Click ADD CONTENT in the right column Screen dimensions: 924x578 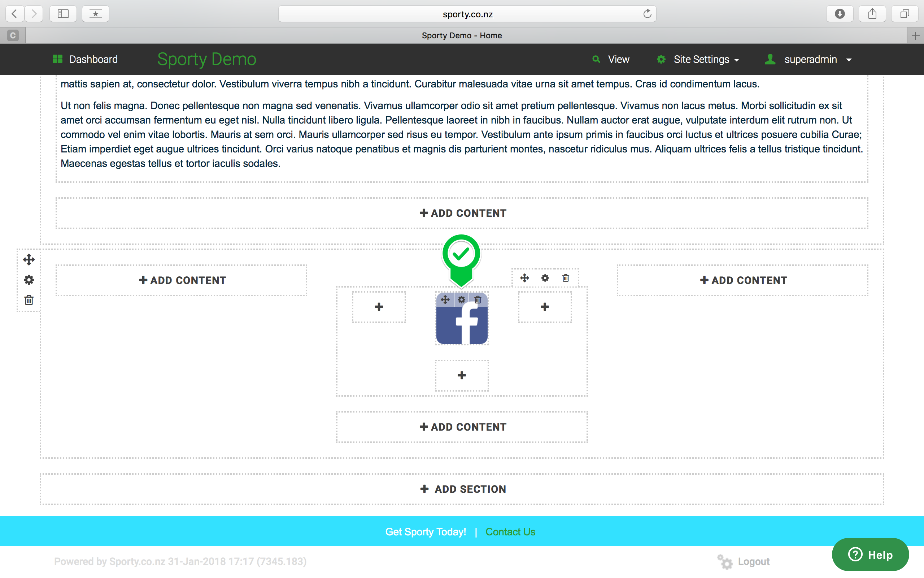743,280
